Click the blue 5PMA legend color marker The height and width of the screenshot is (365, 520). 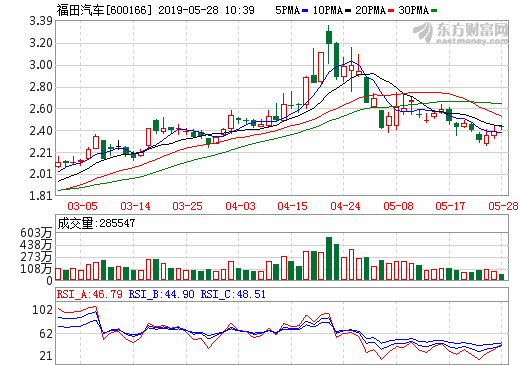[x=305, y=11]
